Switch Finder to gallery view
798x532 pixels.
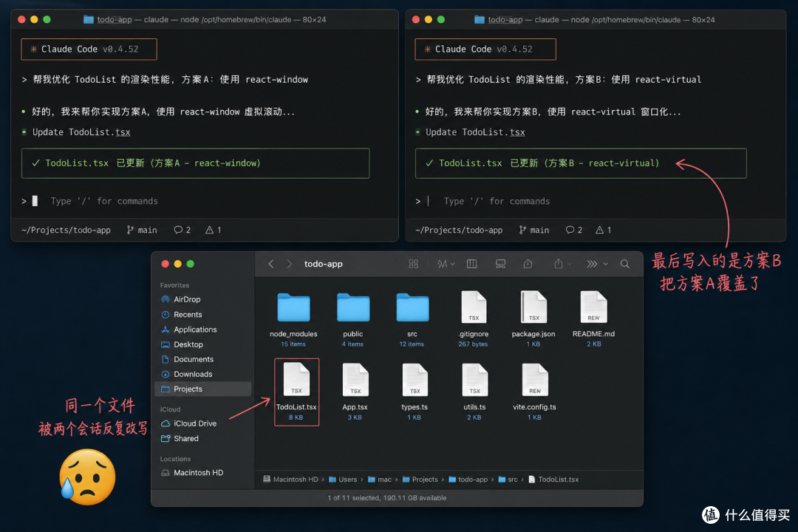pos(500,264)
